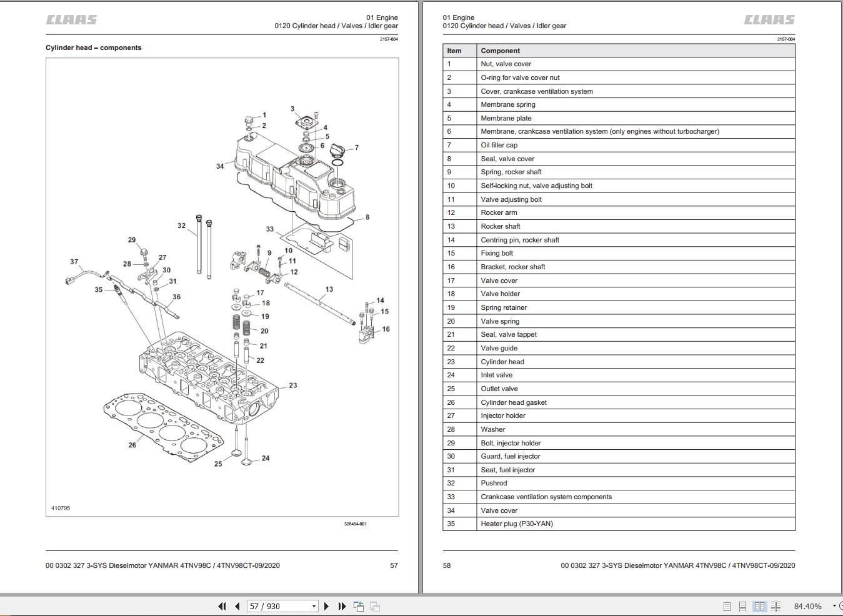Screen dimensions: 843x616
Task: Click reference code 328464-001 under diagram
Action: click(x=356, y=524)
